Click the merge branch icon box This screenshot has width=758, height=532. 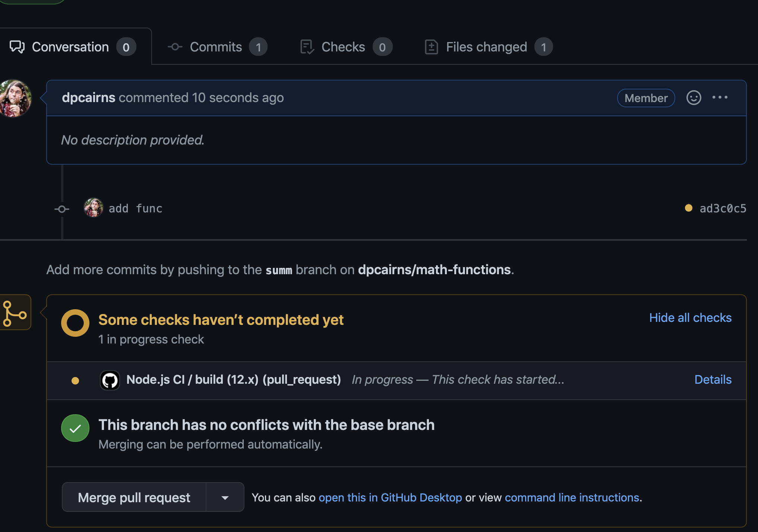click(x=15, y=313)
